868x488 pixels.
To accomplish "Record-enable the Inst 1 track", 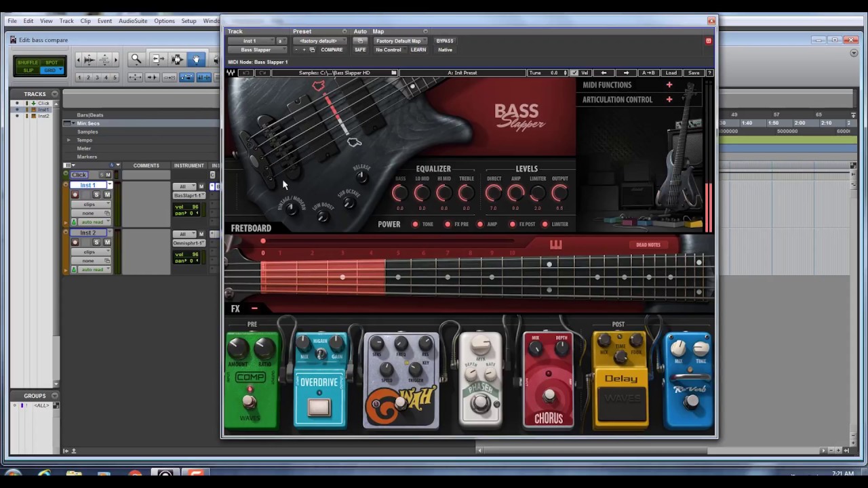I will pyautogui.click(x=75, y=195).
